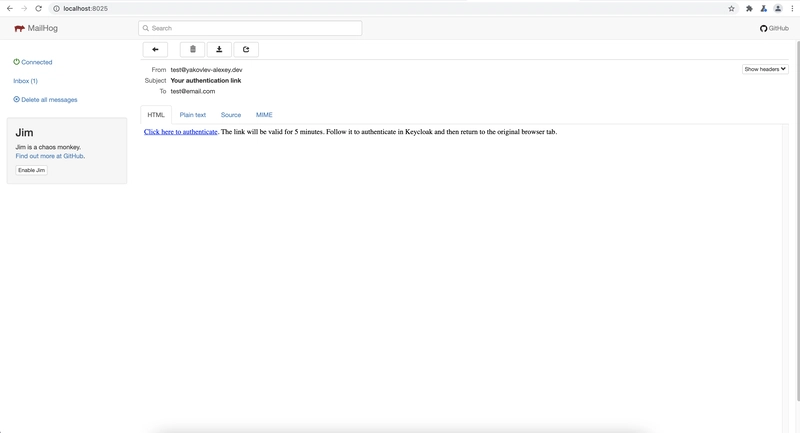Reload the page in browser
The width and height of the screenshot is (800, 433).
(38, 9)
